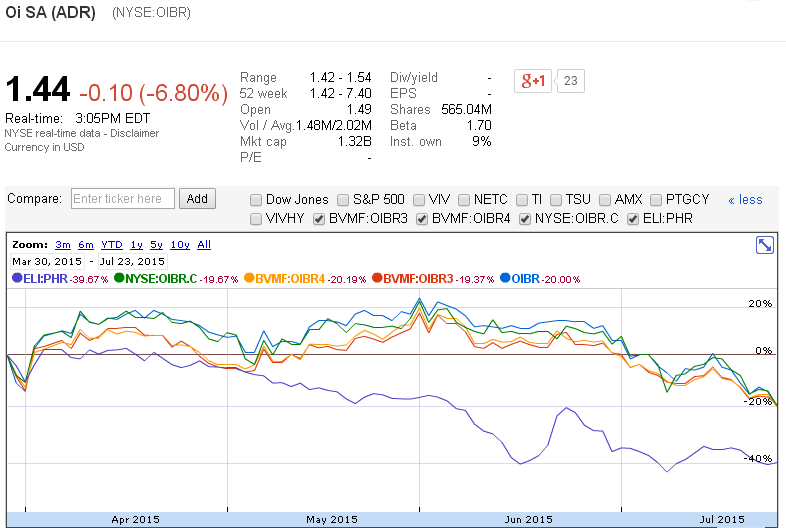The image size is (786, 528).
Task: Click the Jul 2015 timeline label
Action: click(x=722, y=519)
